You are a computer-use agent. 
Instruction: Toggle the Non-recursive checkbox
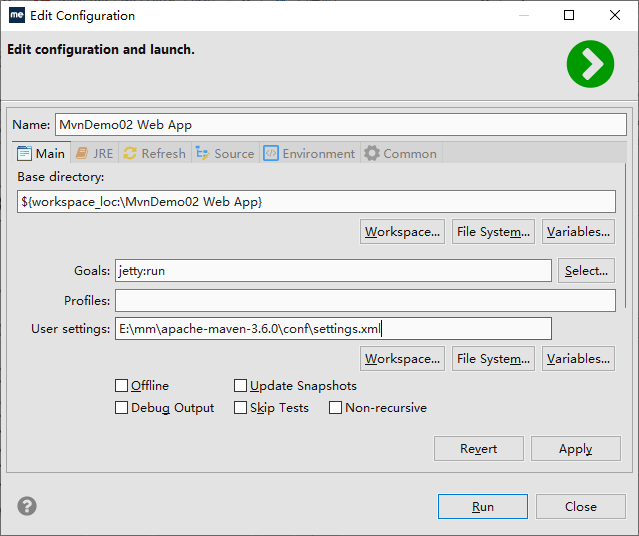click(x=336, y=408)
